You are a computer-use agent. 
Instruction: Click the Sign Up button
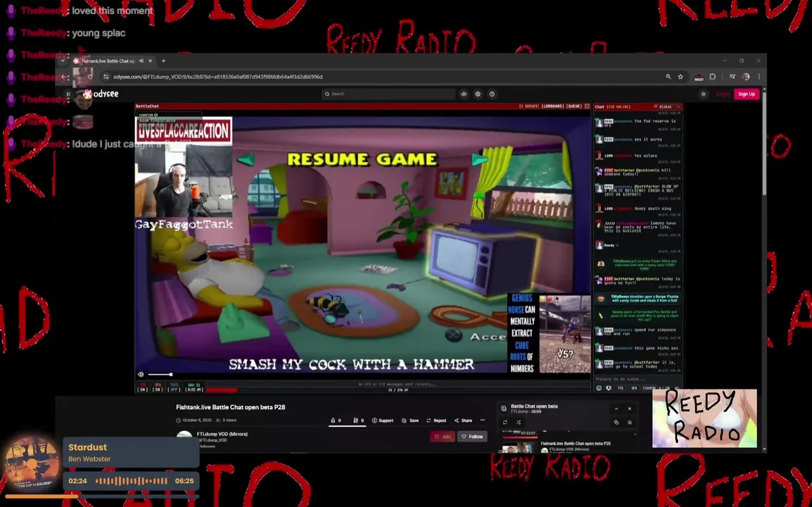747,94
